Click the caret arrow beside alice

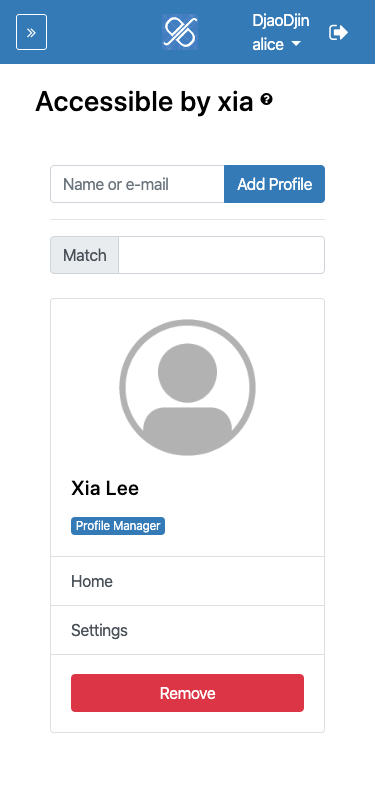(296, 45)
